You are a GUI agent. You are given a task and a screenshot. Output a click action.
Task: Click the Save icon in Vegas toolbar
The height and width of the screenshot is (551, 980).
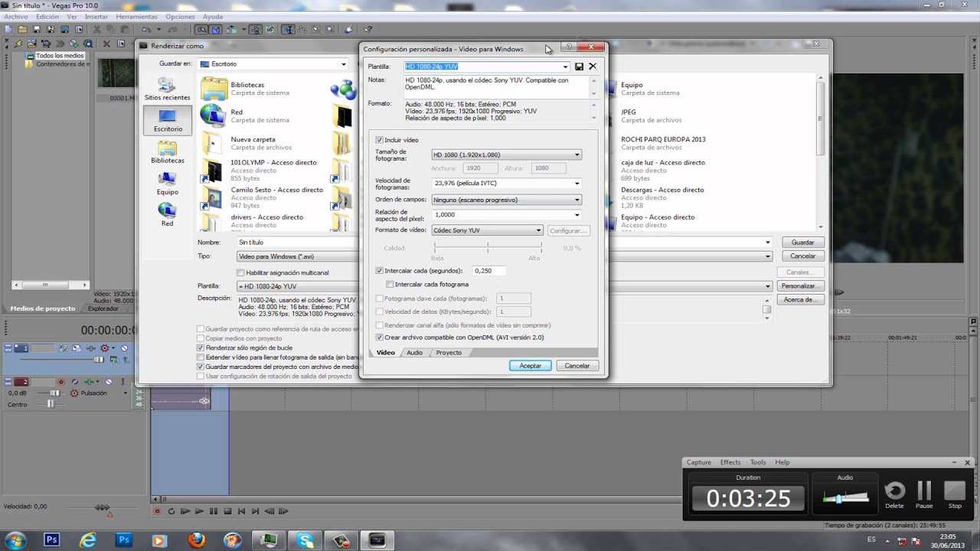coord(36,30)
